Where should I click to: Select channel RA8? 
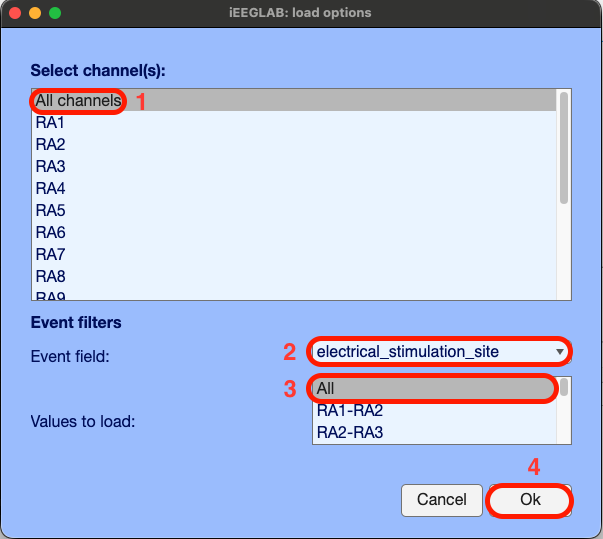point(294,276)
